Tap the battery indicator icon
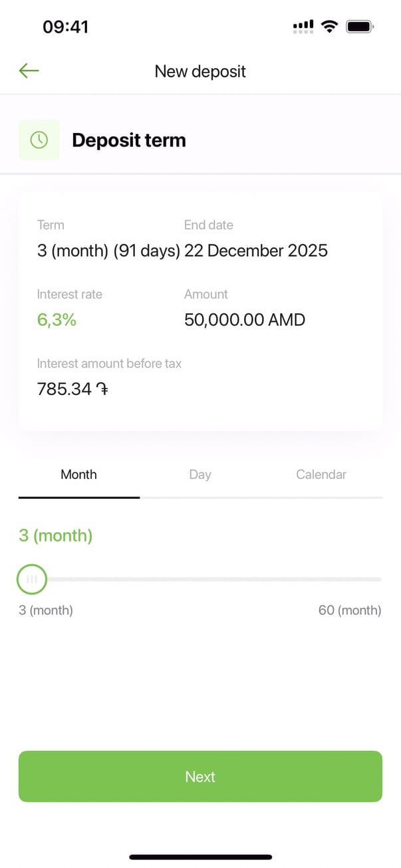 click(360, 27)
